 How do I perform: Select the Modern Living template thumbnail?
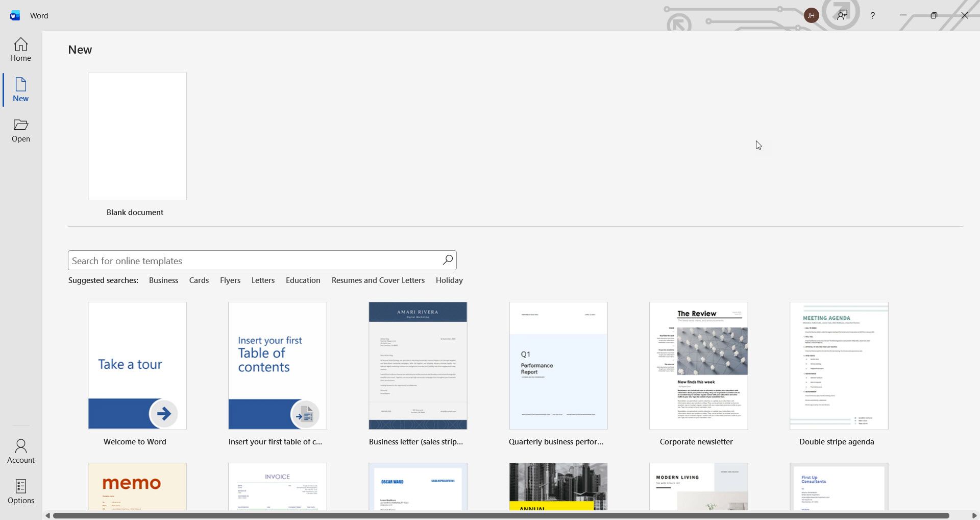pos(699,487)
